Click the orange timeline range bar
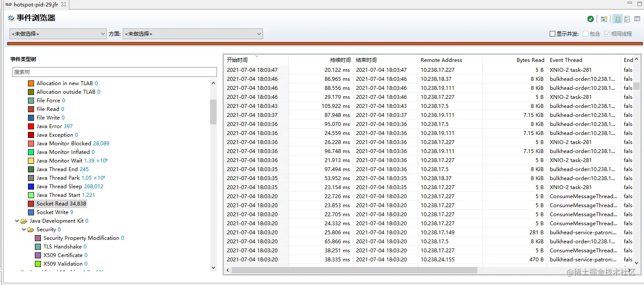Image resolution: width=644 pixels, height=285 pixels. coord(325,43)
